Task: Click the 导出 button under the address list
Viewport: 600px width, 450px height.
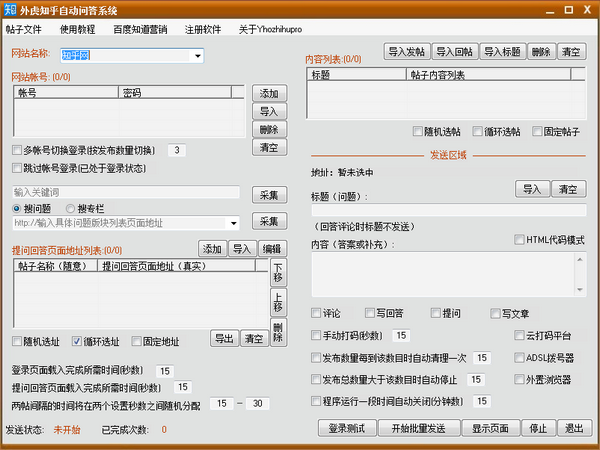Action: pos(224,339)
